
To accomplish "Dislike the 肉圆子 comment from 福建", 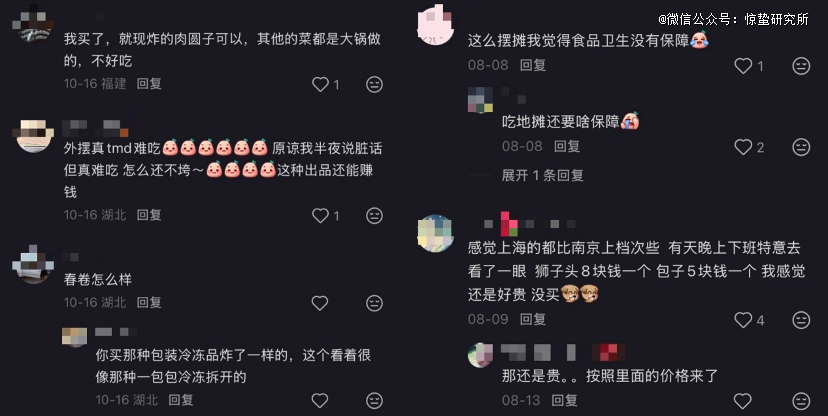I will (374, 84).
